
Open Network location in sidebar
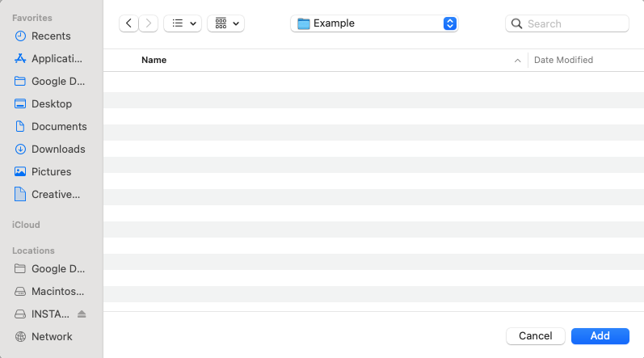(51, 336)
